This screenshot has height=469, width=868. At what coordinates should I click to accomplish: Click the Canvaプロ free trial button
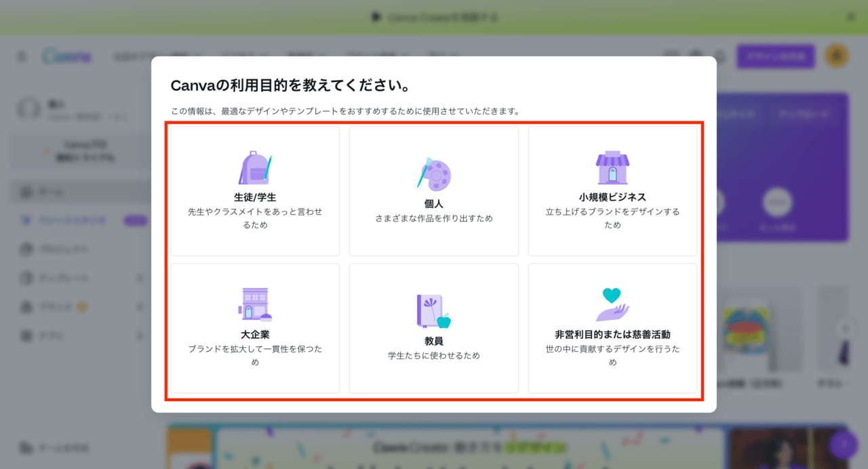(81, 151)
